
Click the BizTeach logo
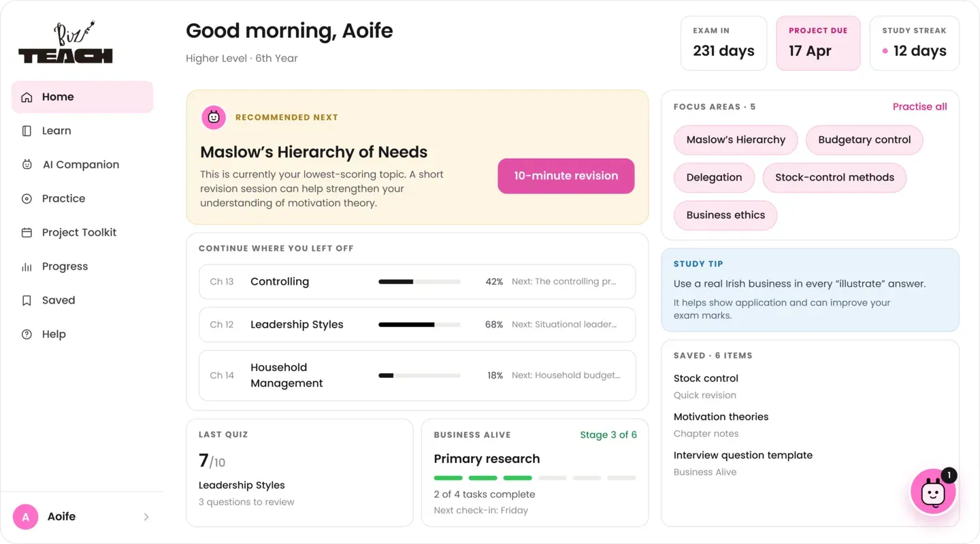coord(65,43)
